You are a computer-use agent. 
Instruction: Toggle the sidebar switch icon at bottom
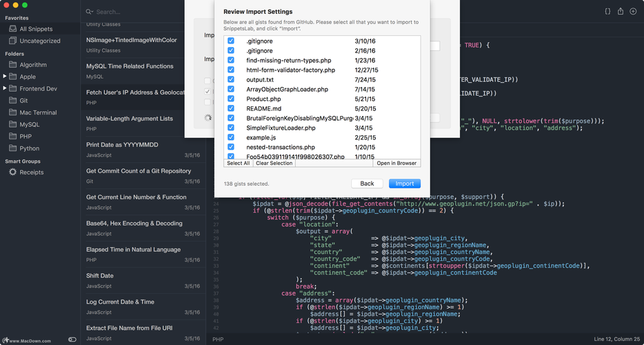tap(72, 339)
